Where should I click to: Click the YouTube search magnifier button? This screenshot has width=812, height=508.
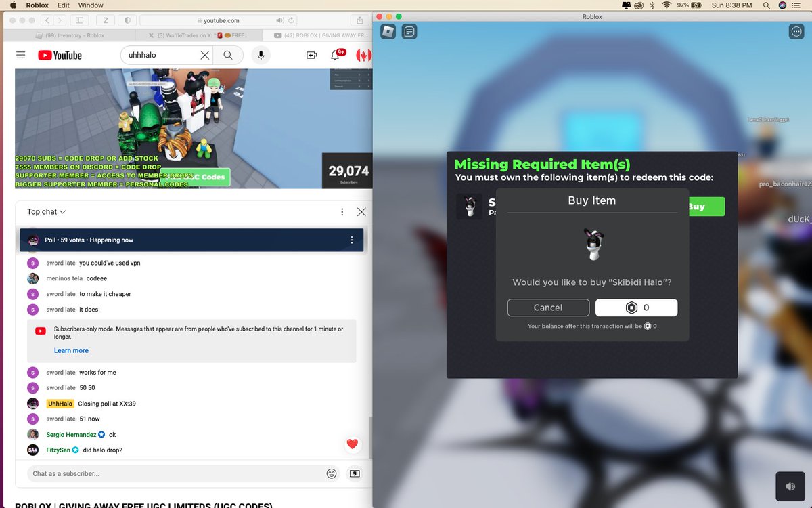(x=228, y=56)
